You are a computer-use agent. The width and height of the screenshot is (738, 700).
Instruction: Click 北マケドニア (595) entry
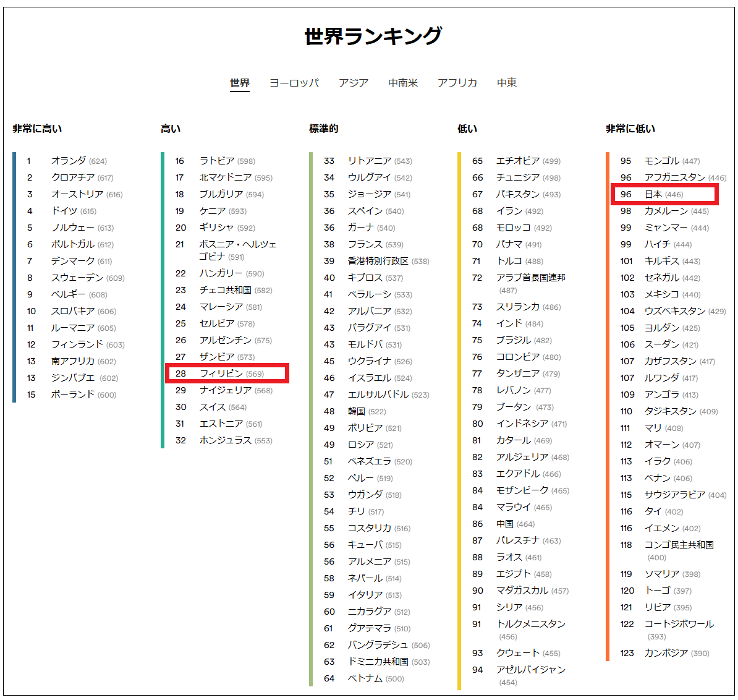pyautogui.click(x=236, y=178)
